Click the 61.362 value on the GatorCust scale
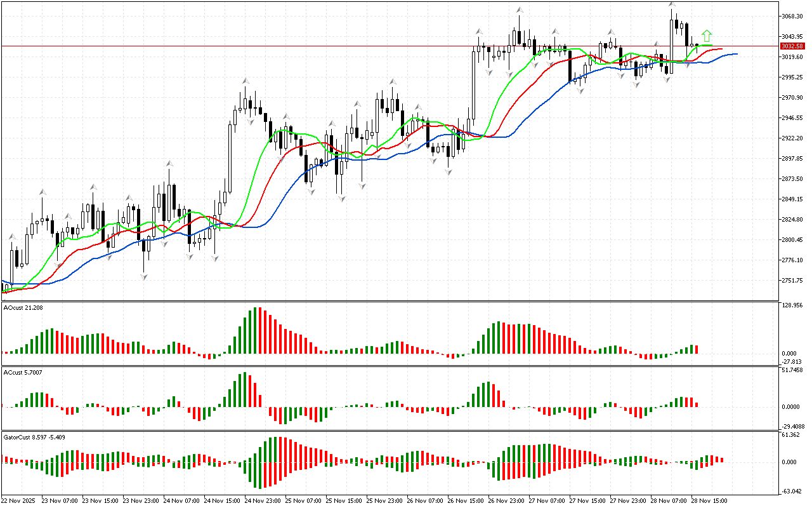Viewport: 812px width, 508px height. (793, 435)
